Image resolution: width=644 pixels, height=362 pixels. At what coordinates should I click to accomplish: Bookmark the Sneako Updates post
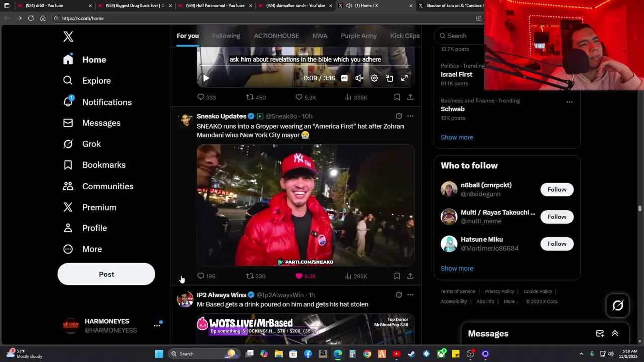click(397, 276)
